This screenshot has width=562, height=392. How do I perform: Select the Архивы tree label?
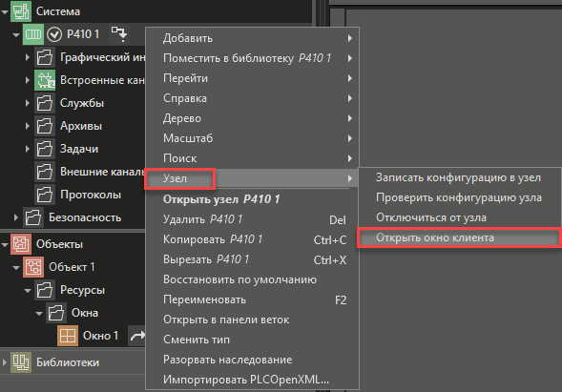click(81, 126)
